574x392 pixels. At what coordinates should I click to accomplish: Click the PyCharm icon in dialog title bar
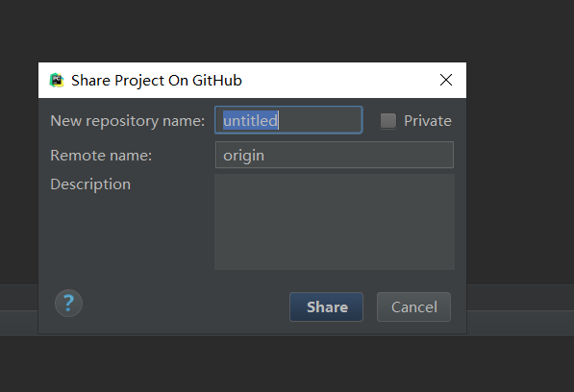pyautogui.click(x=57, y=80)
